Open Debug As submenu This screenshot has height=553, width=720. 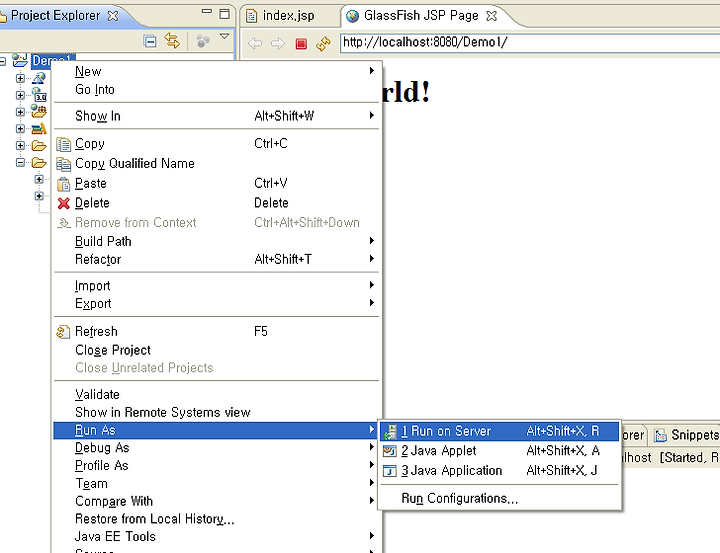coord(217,448)
